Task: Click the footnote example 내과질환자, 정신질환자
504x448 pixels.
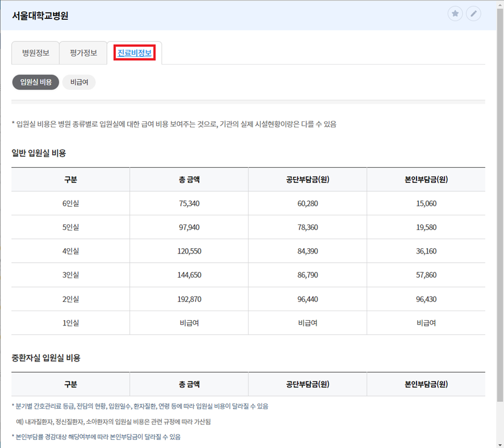Action: coord(113,422)
